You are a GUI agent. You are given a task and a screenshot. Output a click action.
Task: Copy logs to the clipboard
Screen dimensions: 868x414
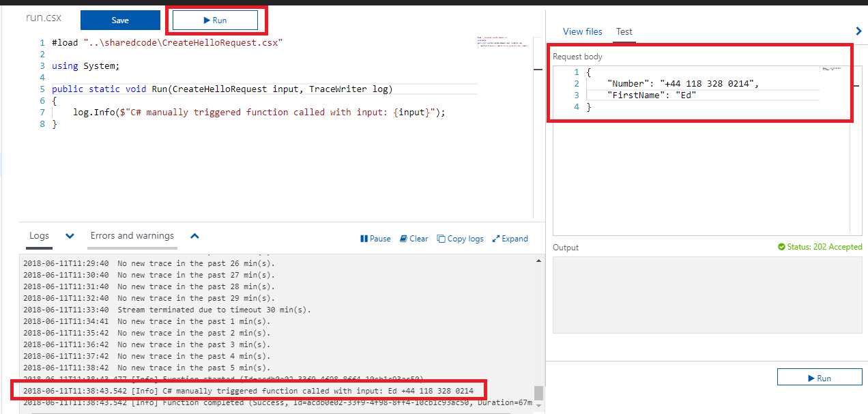[x=460, y=238]
